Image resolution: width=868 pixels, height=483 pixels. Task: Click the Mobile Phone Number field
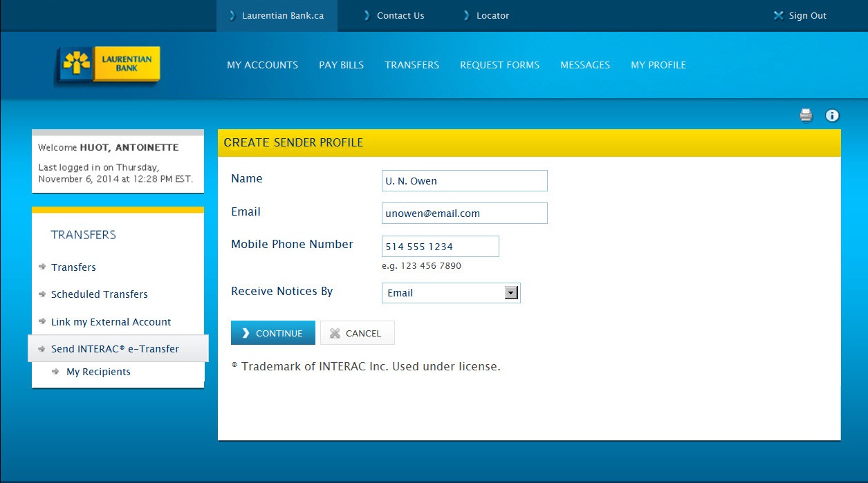pos(441,246)
